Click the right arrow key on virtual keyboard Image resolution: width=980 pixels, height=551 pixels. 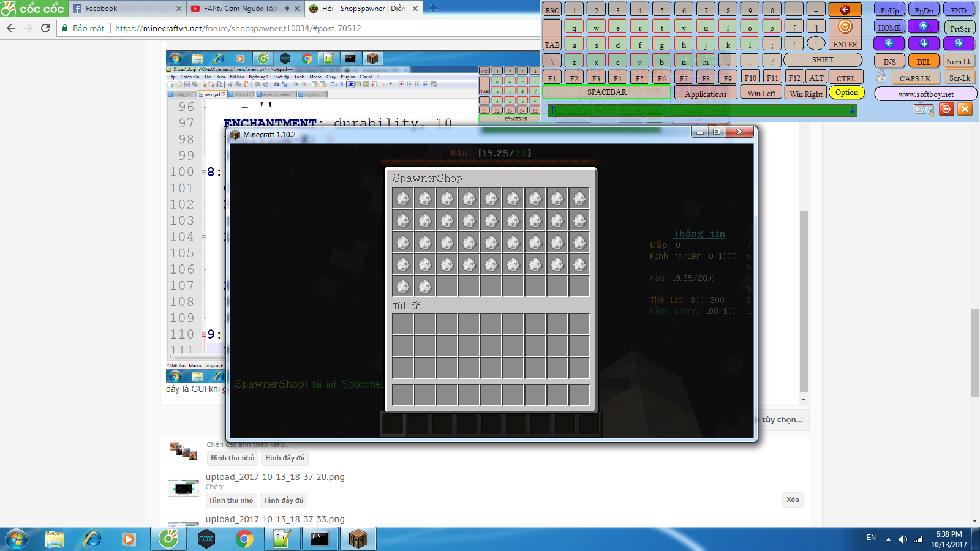click(x=959, y=43)
